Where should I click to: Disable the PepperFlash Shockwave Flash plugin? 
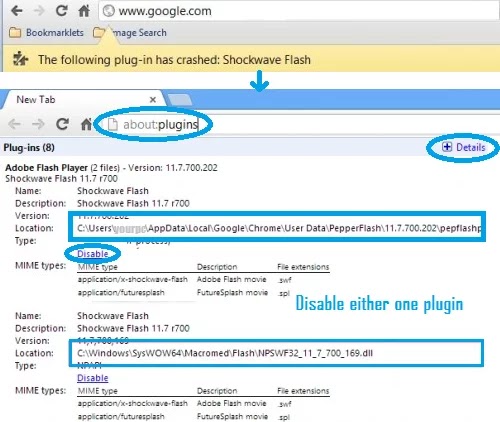(x=93, y=254)
